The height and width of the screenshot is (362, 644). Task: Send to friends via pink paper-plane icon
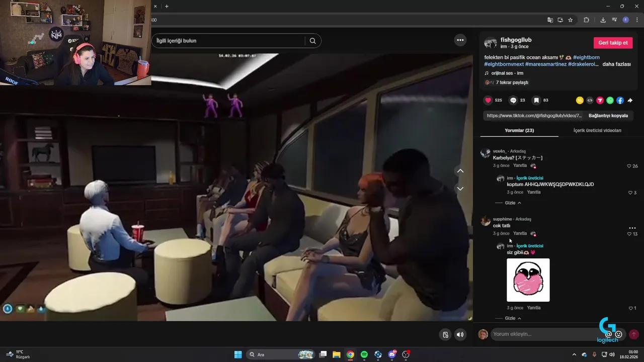pyautogui.click(x=600, y=101)
